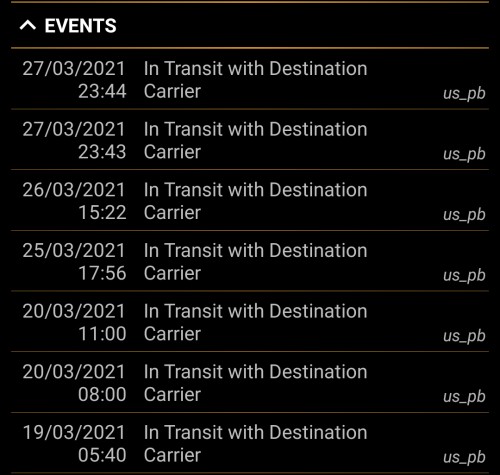This screenshot has width=500, height=475.
Task: Select the 27/03/2021 23:44 event date
Action: coord(74,80)
